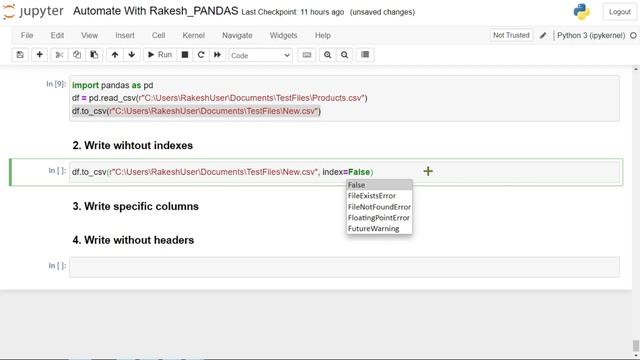
Task: Save and checkpoint the notebook
Action: pyautogui.click(x=20, y=55)
